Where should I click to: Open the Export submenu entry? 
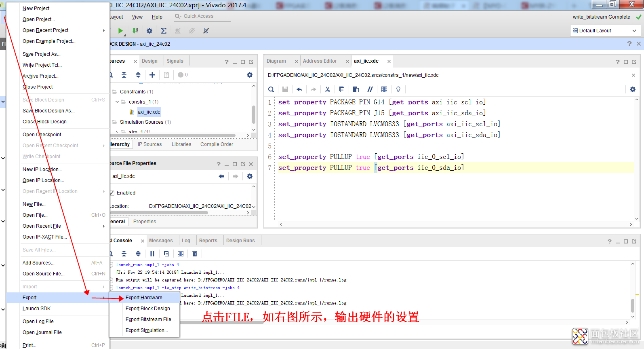tap(58, 298)
